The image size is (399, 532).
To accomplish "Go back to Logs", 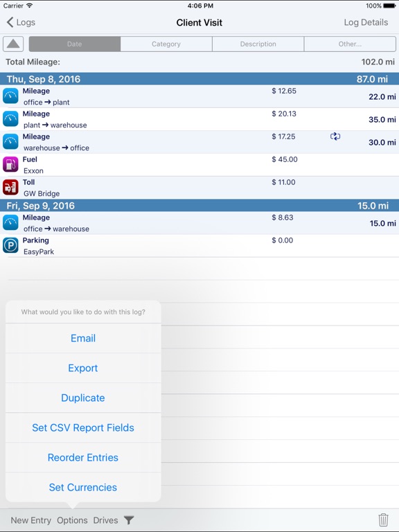I will 21,22.
